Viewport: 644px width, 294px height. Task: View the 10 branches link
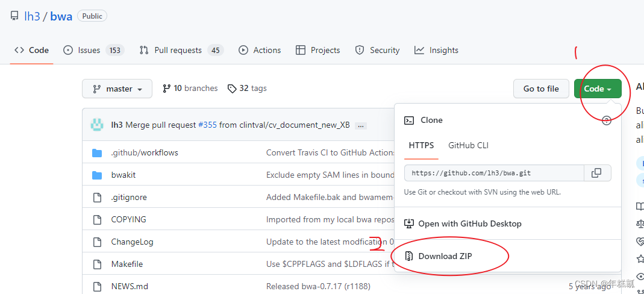(190, 89)
